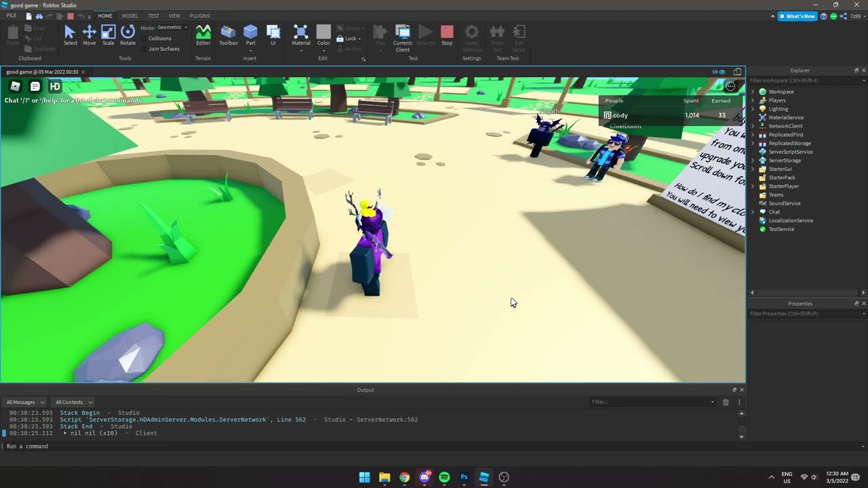
Task: Open the HD Admin icon in viewport
Action: pos(55,86)
